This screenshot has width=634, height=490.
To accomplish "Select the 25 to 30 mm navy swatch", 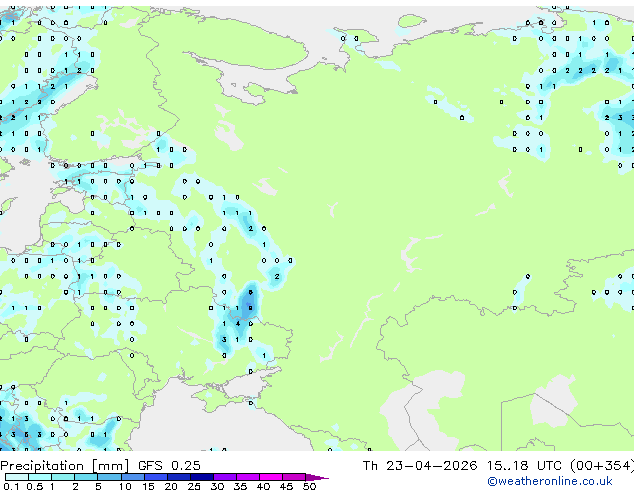I will click(x=202, y=477).
